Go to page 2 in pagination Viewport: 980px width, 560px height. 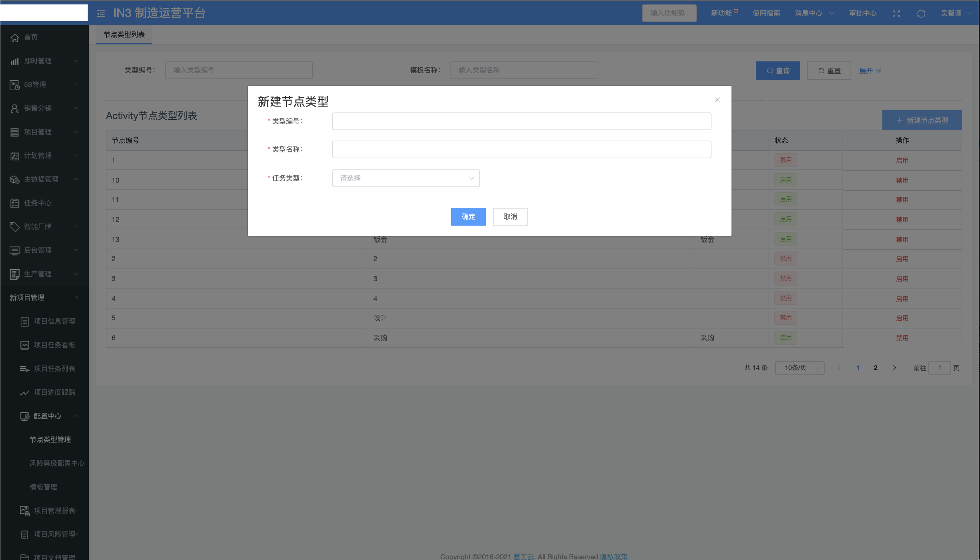pos(875,368)
